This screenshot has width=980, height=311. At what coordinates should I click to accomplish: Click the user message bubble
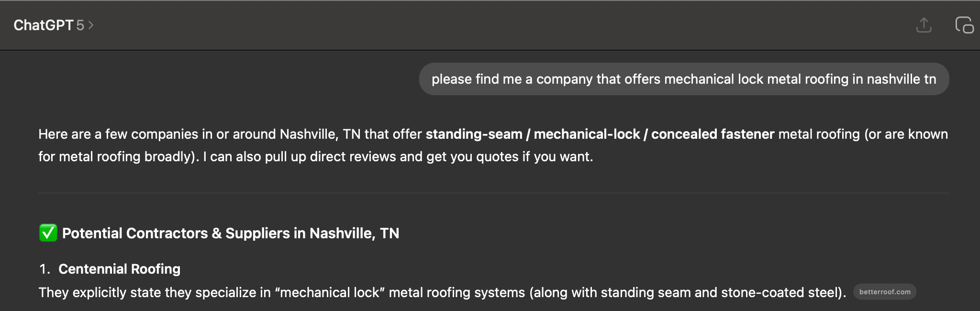click(x=683, y=79)
